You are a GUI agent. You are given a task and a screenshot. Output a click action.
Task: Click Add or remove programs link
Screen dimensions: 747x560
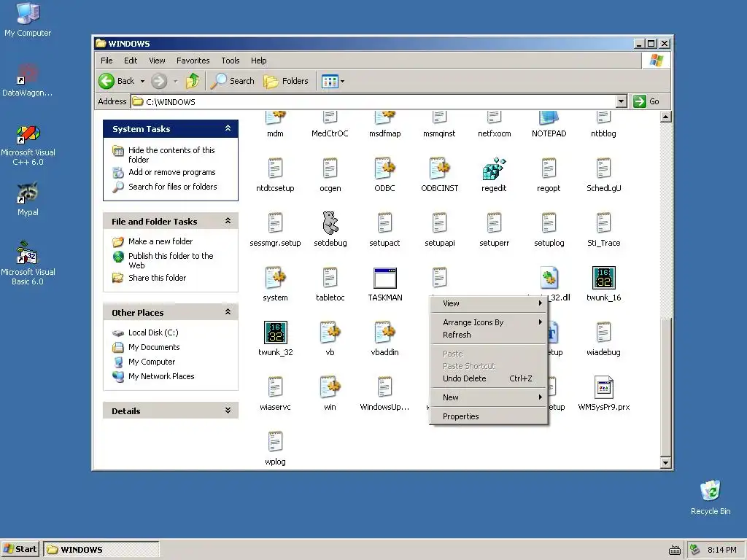[172, 172]
